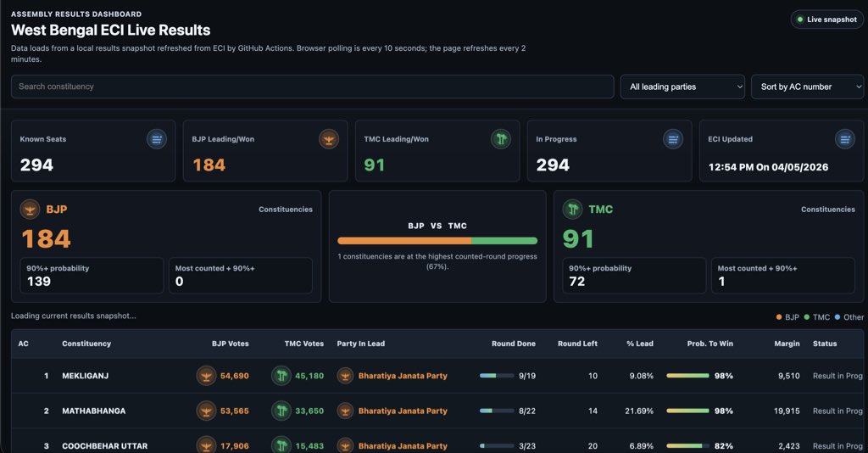868x453 pixels.
Task: Click the blue Other legend dot
Action: (837, 317)
